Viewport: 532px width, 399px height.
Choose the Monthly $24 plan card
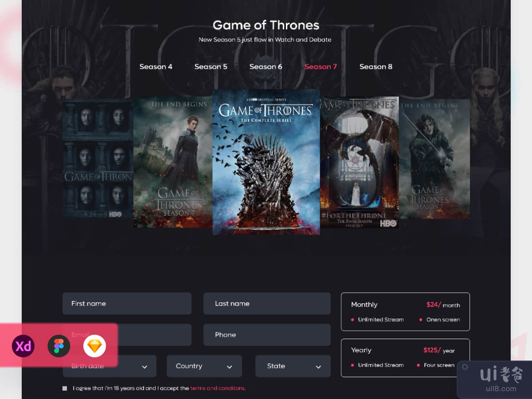tap(405, 312)
